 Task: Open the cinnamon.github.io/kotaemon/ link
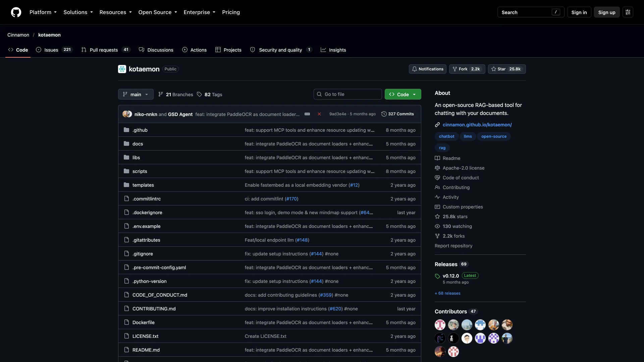point(477,125)
